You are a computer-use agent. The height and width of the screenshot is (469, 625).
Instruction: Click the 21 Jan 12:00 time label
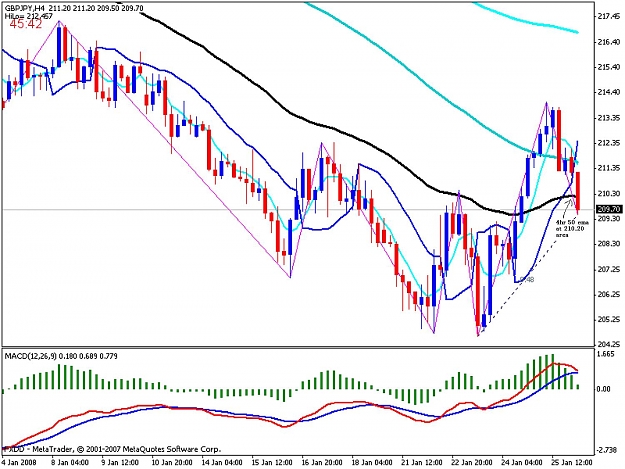tap(422, 463)
